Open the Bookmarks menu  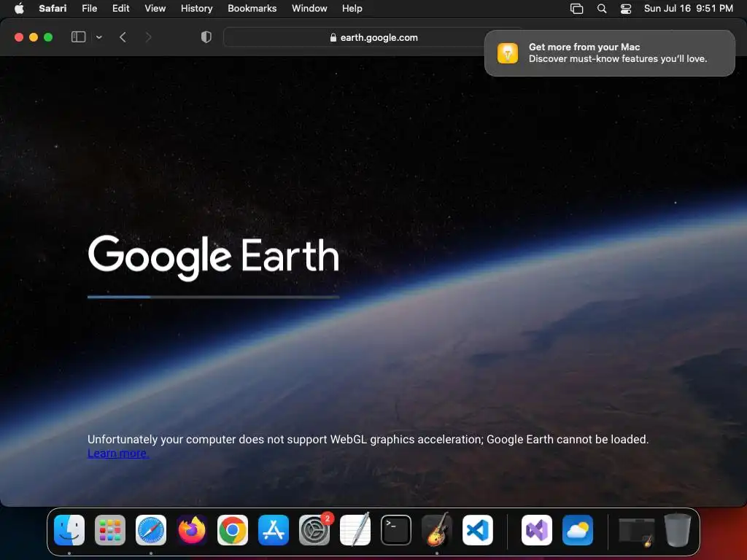coord(252,8)
